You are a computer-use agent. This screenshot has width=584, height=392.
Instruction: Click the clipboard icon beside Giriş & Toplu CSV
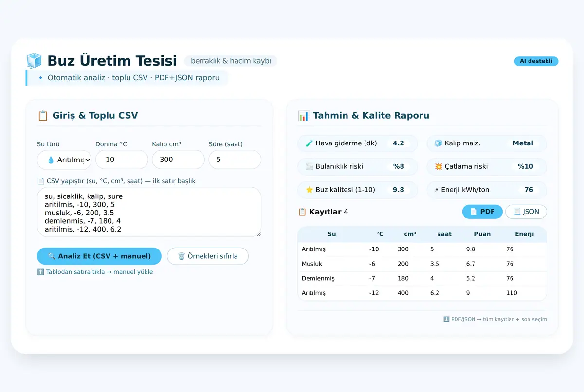(43, 116)
